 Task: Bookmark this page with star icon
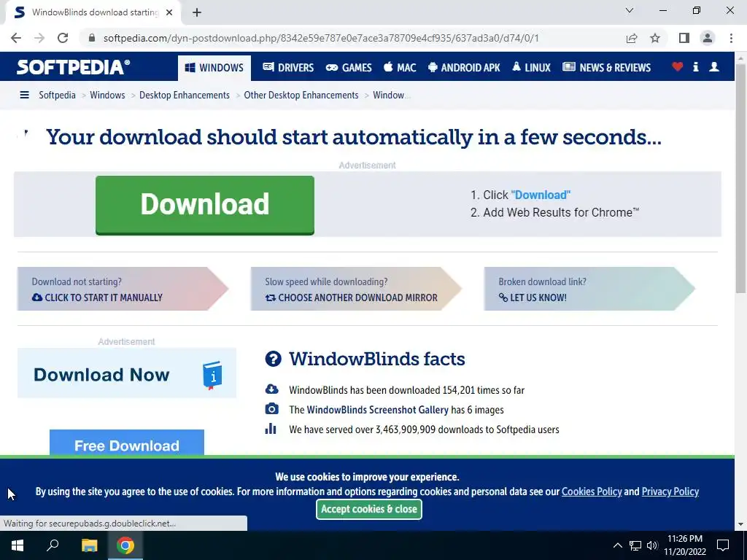(655, 38)
